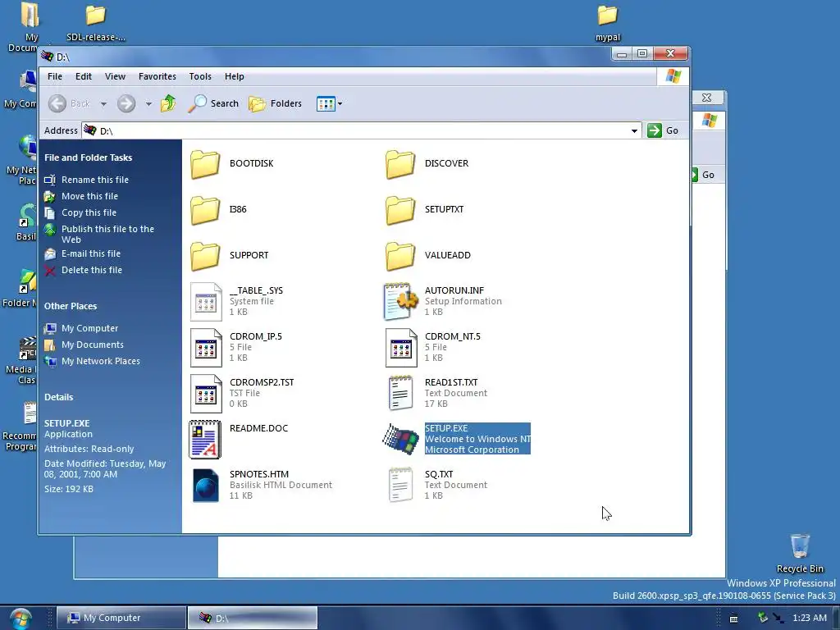Click E-mail this file link
Image resolution: width=840 pixels, height=630 pixels.
[x=90, y=254]
